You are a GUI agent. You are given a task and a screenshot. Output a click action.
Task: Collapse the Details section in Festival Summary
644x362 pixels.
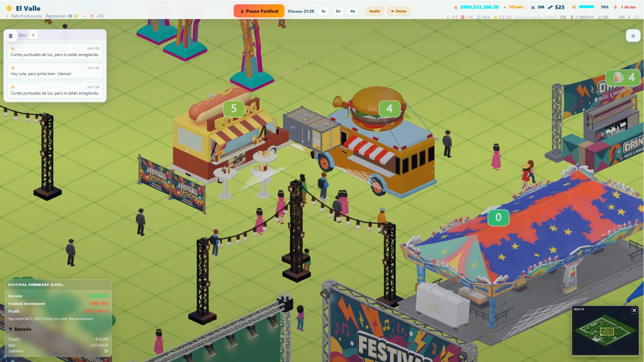tap(20, 329)
